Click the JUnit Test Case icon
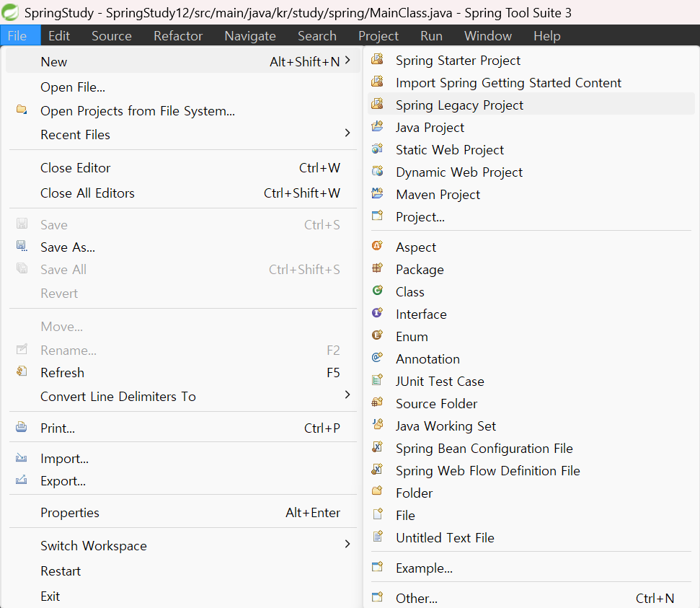The width and height of the screenshot is (700, 608). click(377, 379)
